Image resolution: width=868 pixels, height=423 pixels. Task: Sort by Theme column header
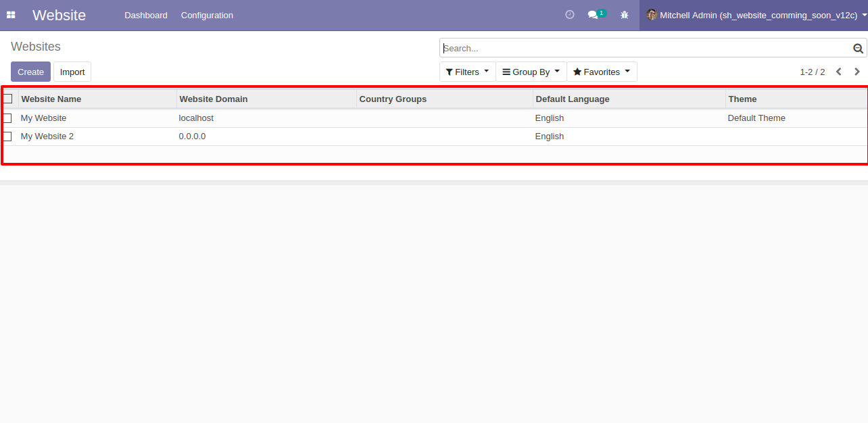(796, 99)
